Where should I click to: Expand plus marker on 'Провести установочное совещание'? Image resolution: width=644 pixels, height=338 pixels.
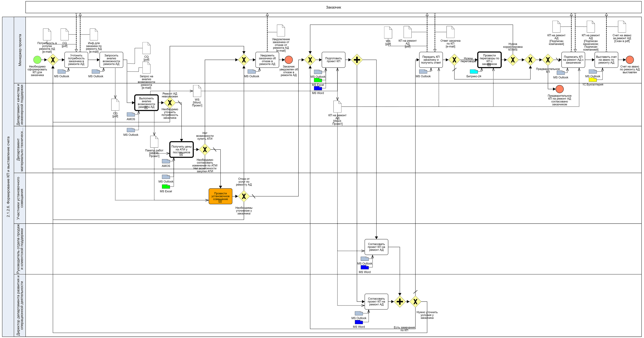point(220,201)
